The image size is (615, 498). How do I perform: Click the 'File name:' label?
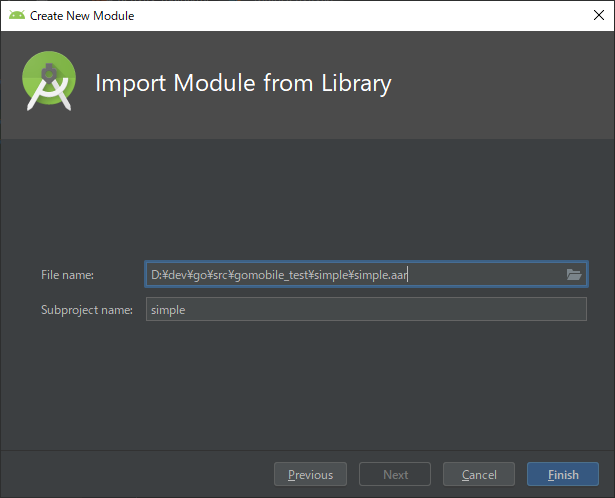[67, 274]
